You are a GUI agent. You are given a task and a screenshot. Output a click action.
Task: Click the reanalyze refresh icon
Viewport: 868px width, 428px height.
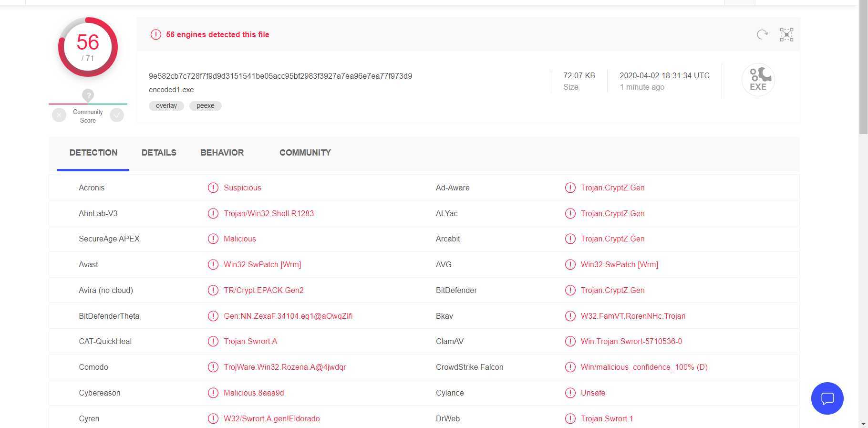[x=762, y=34]
